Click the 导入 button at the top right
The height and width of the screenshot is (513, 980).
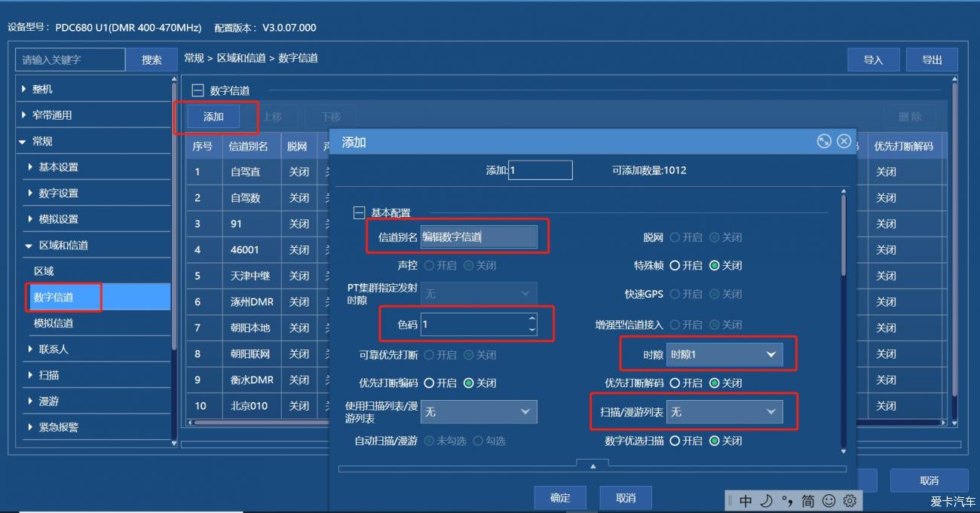[873, 60]
